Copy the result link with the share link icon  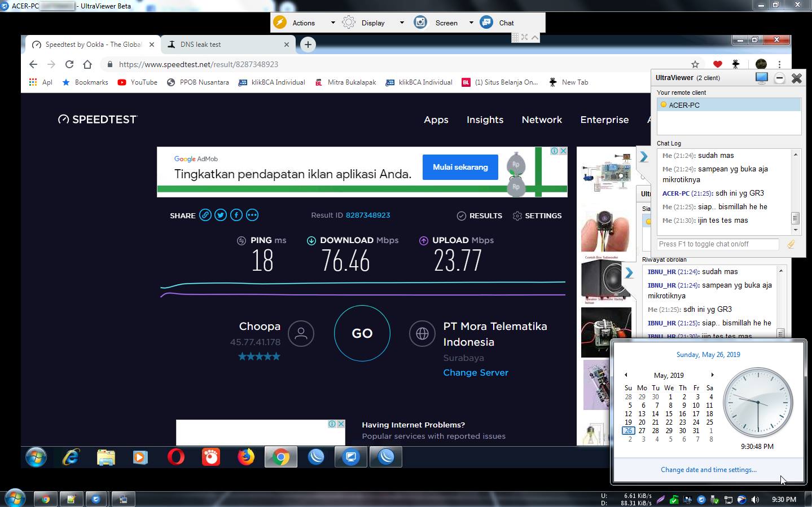205,215
